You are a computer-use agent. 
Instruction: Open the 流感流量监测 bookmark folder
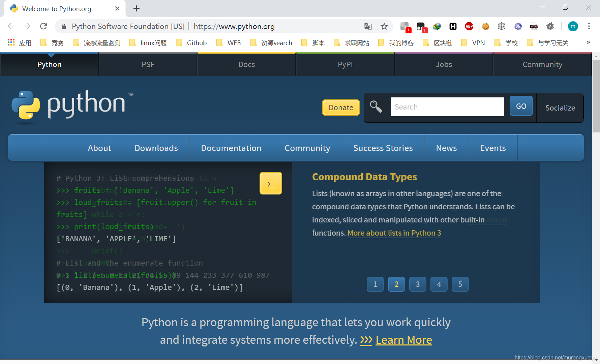click(x=96, y=43)
